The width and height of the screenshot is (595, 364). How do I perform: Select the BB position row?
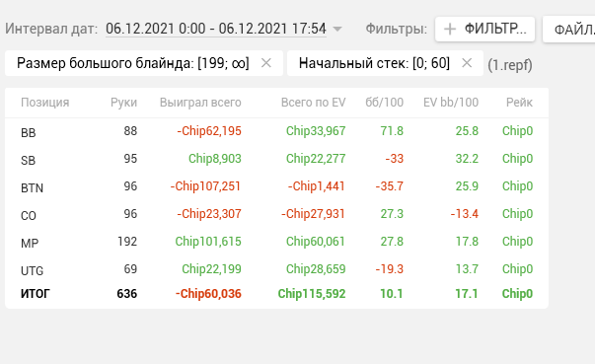pyautogui.click(x=276, y=131)
